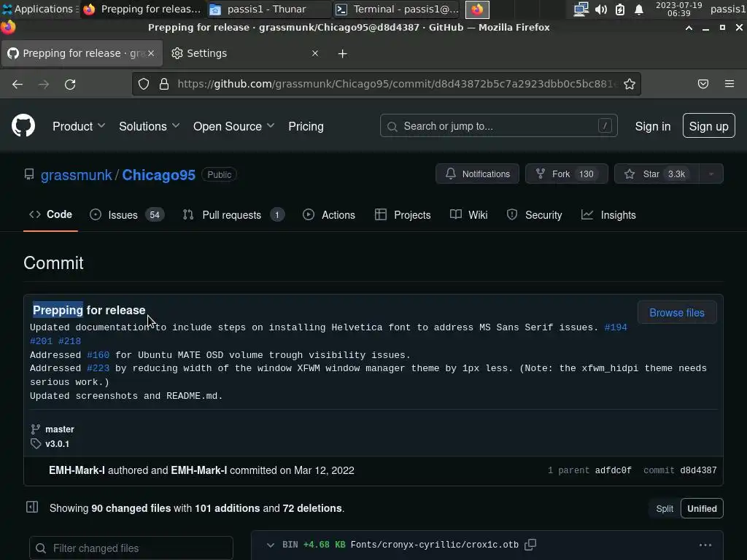
Task: Click the Firefox icon in panel taskbar
Action: [x=477, y=9]
